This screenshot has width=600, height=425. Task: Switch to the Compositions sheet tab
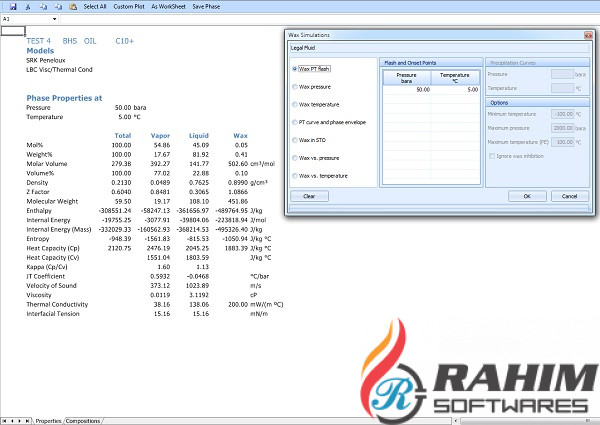tap(83, 421)
